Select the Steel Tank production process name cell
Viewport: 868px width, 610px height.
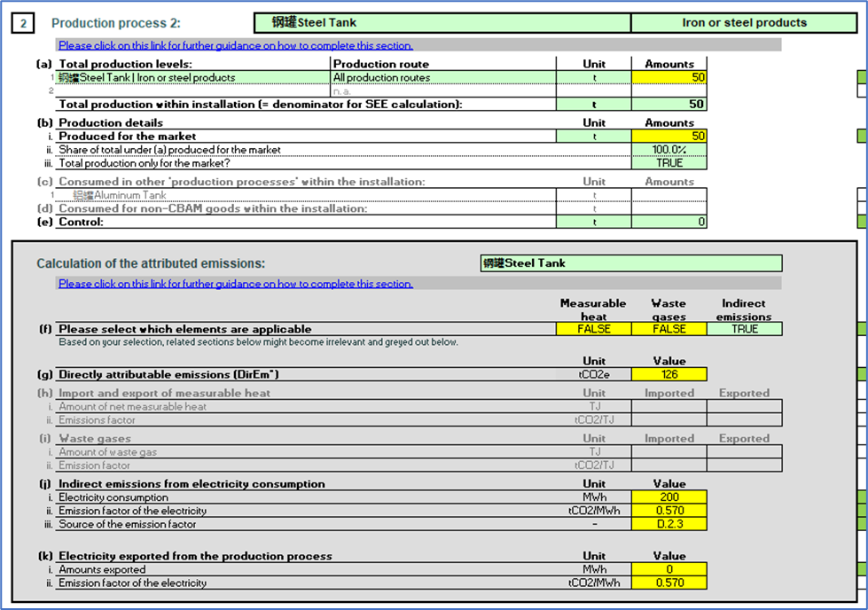coord(442,23)
